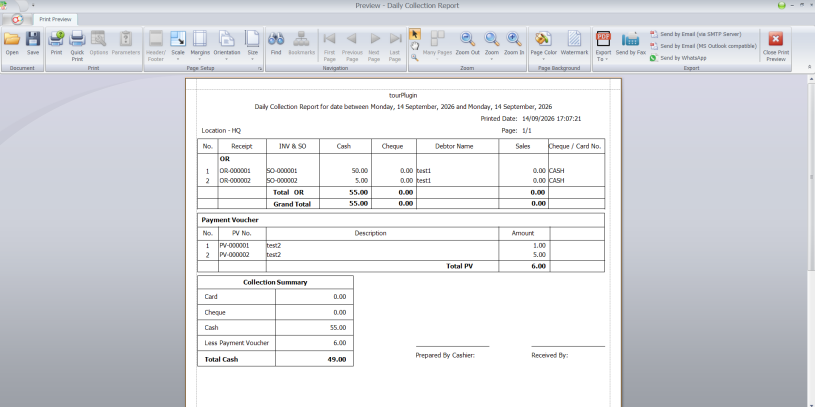
Task: Send the report by Fax
Action: point(630,44)
